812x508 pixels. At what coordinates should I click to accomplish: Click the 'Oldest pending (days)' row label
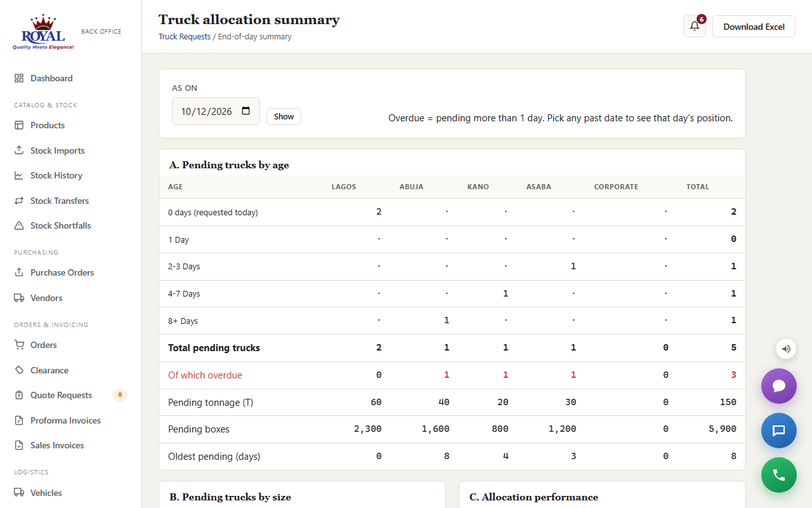coord(214,457)
